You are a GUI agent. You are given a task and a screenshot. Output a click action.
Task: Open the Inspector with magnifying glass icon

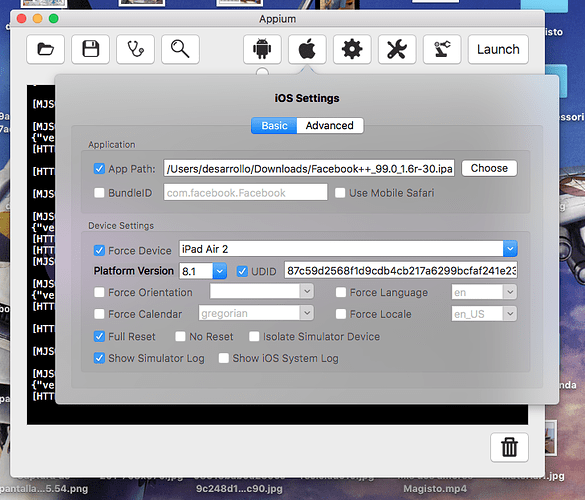pyautogui.click(x=180, y=49)
